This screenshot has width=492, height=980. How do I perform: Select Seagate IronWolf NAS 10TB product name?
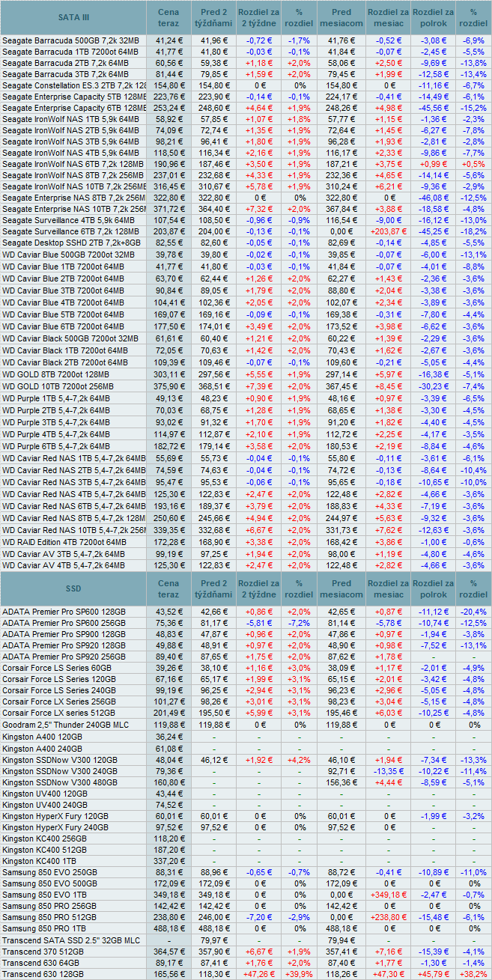[74, 186]
